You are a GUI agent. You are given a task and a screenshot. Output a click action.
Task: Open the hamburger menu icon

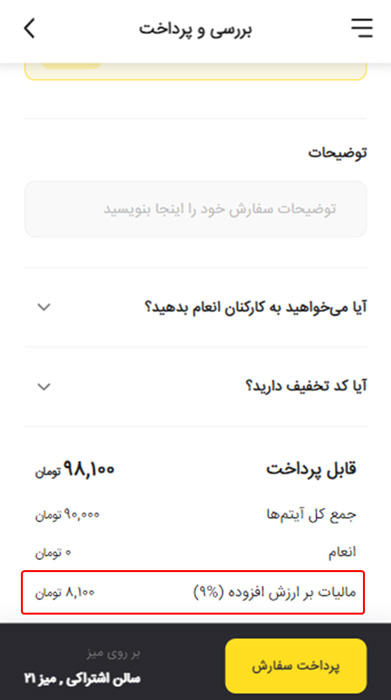pyautogui.click(x=362, y=28)
